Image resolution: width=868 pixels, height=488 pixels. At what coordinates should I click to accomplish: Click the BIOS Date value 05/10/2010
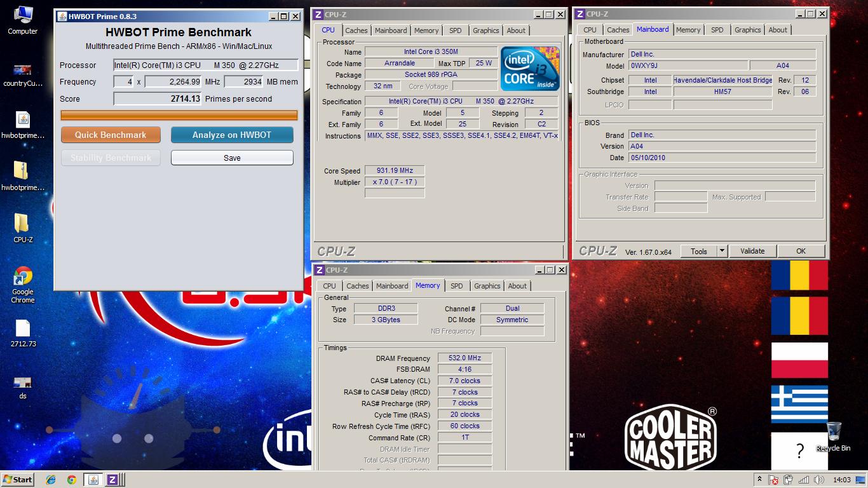point(722,158)
